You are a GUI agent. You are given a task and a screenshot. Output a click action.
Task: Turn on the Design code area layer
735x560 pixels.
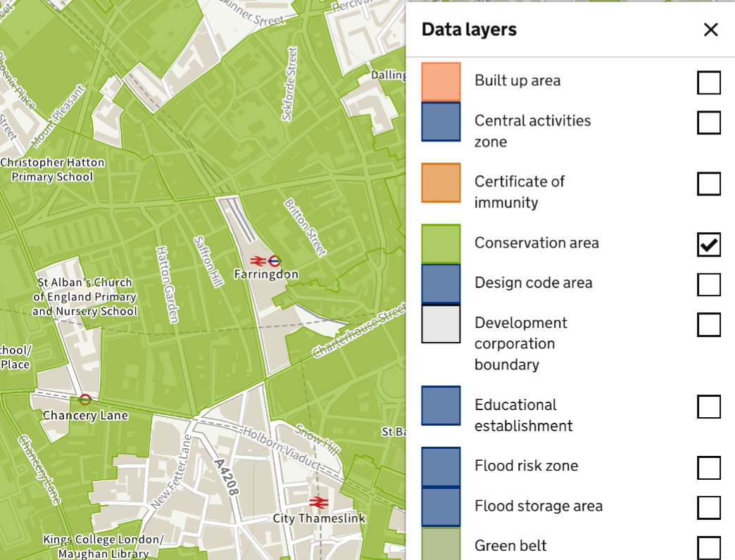pyautogui.click(x=709, y=285)
